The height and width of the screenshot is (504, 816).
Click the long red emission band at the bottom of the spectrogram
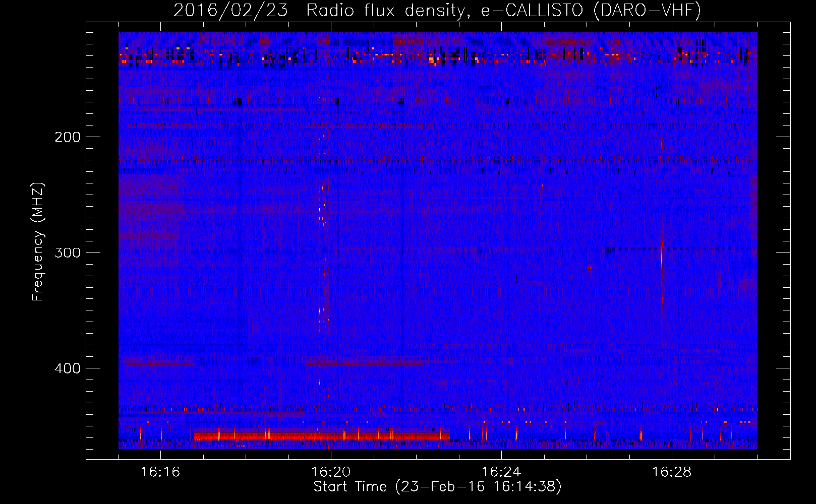tap(322, 435)
